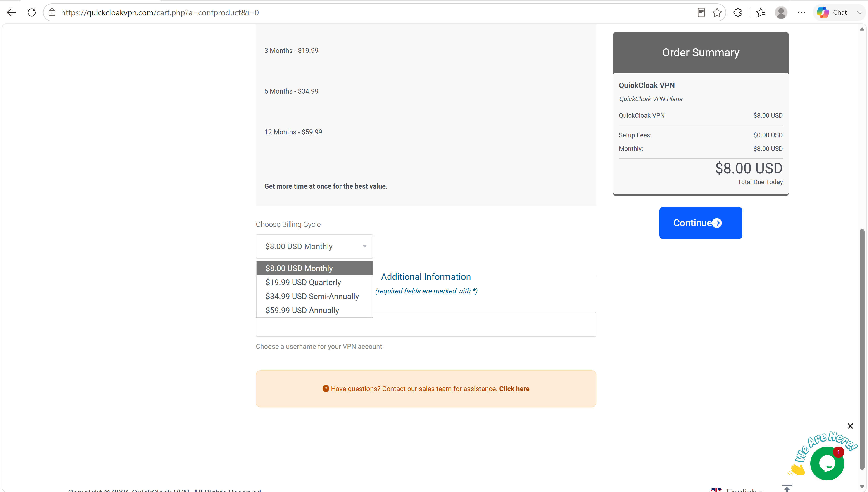Open the favorites list icon
This screenshot has height=492, width=868.
tap(761, 12)
